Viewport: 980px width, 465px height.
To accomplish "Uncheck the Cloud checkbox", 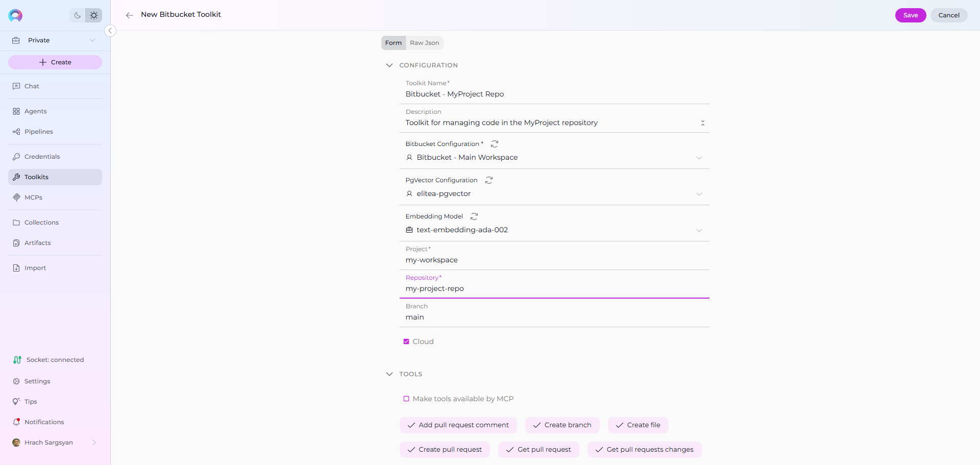I will [406, 341].
